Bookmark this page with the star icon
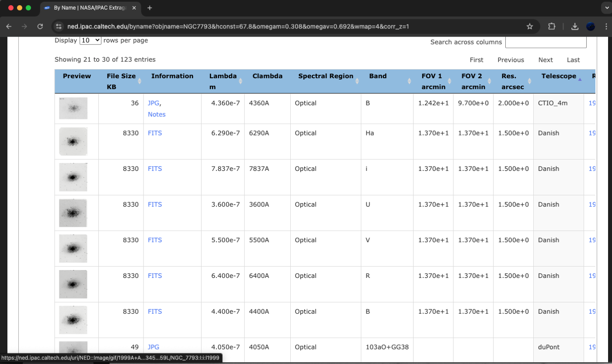This screenshot has width=612, height=364. point(530,27)
